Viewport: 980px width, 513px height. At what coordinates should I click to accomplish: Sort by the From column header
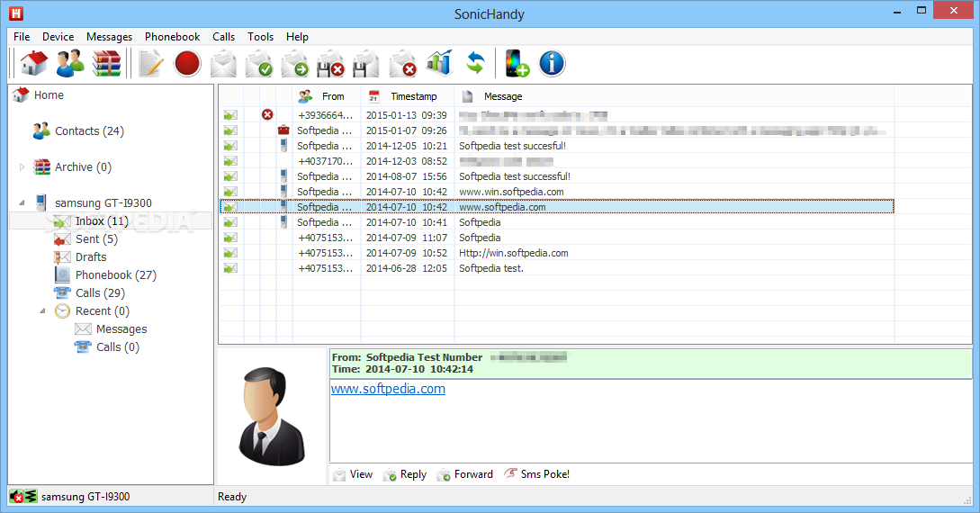[x=327, y=96]
